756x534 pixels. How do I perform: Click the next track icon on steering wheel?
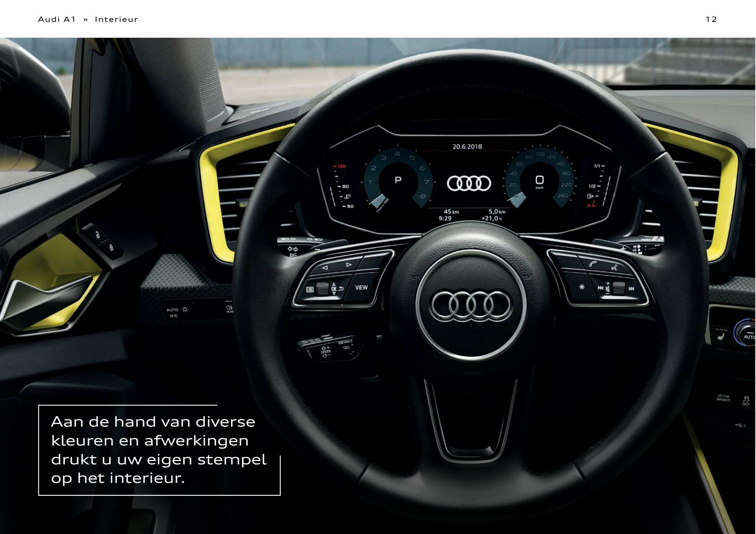click(x=631, y=289)
